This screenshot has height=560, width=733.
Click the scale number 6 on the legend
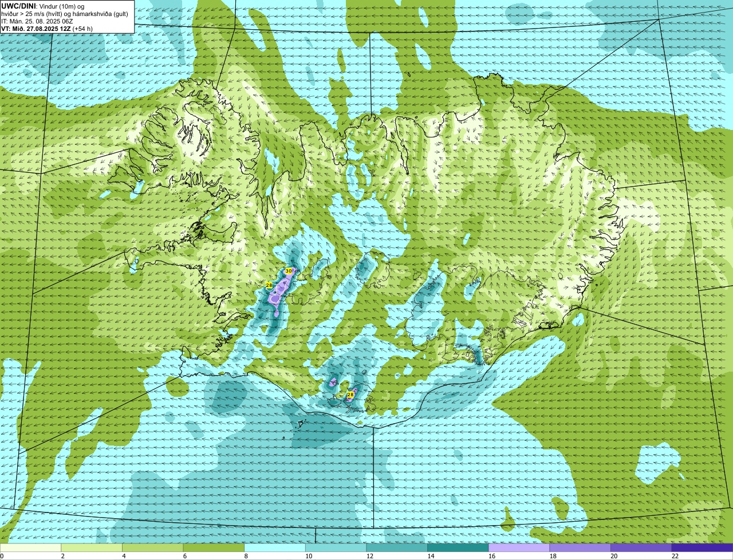184,556
